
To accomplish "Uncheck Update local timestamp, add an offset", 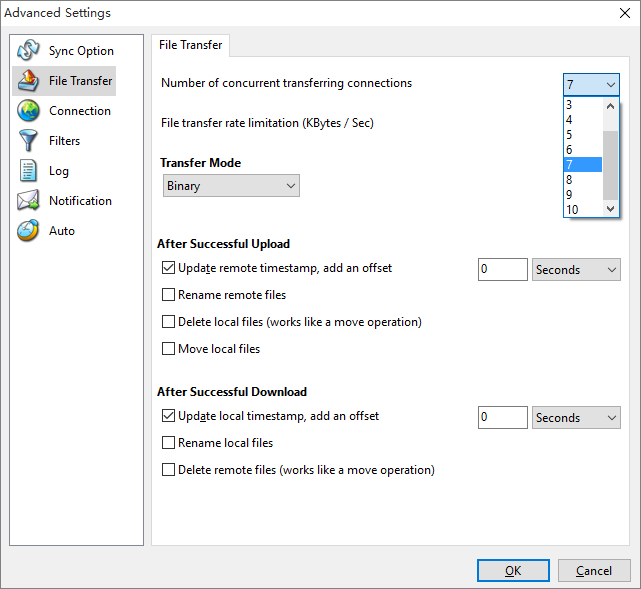I will coord(168,416).
